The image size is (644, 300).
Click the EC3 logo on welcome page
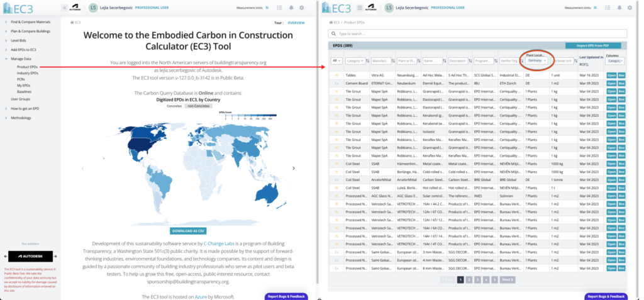tap(18, 8)
